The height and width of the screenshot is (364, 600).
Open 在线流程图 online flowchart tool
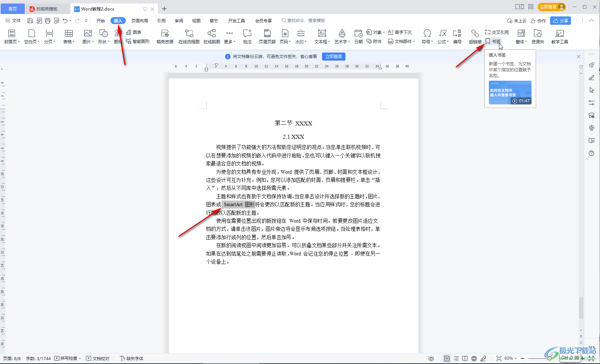[x=189, y=36]
